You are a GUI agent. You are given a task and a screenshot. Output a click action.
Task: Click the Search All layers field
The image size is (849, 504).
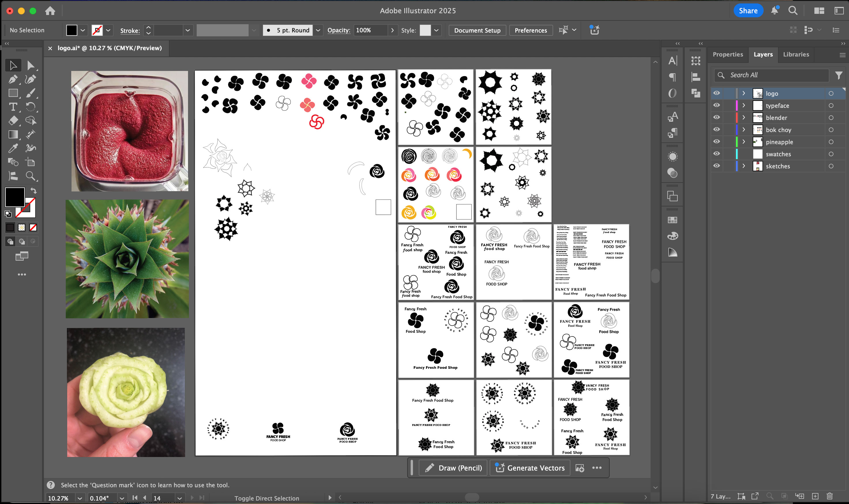[772, 75]
